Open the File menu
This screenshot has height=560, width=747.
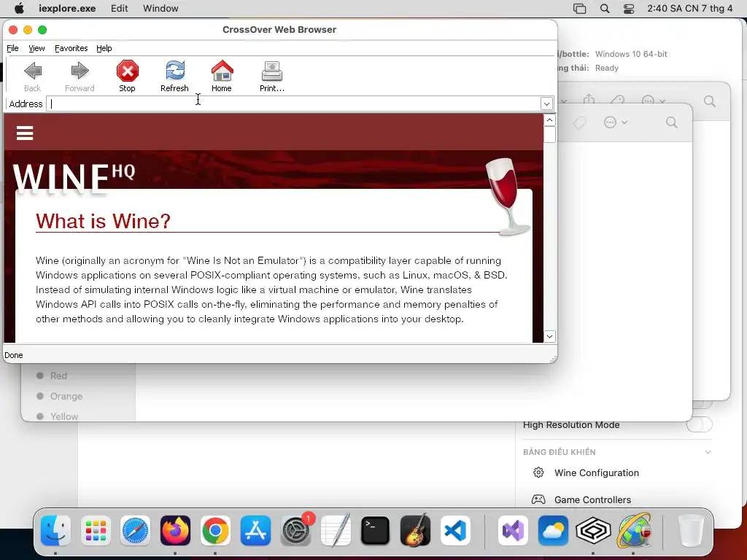[12, 48]
